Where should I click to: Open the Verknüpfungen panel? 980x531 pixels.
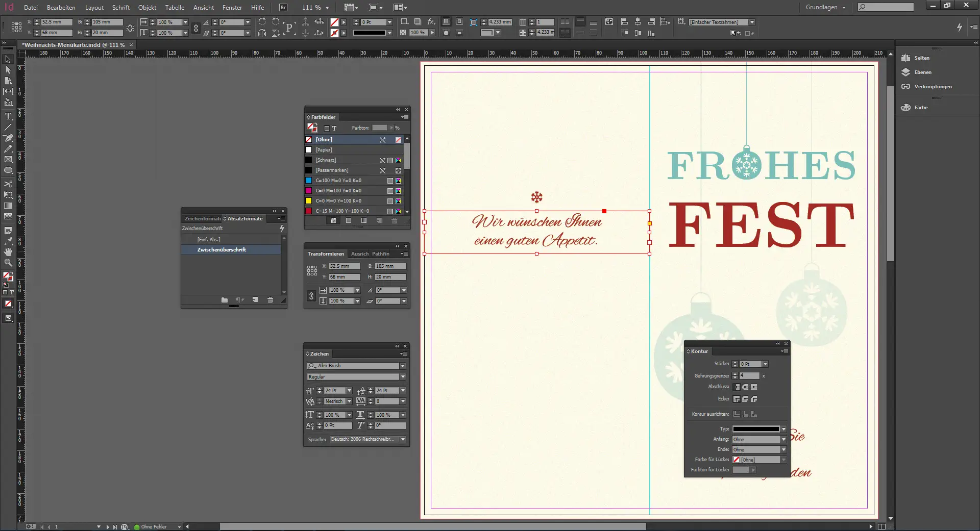point(932,87)
